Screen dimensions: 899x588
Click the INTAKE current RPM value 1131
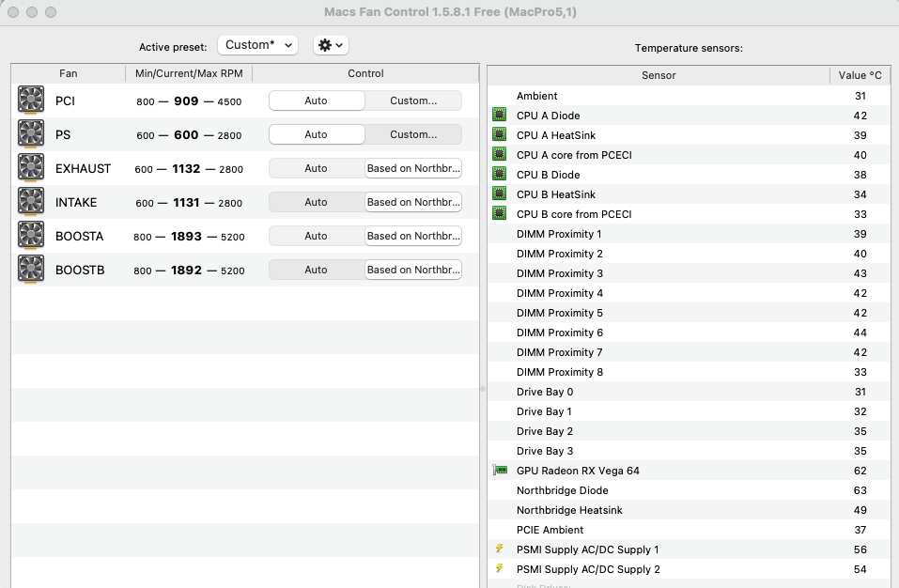click(x=186, y=202)
